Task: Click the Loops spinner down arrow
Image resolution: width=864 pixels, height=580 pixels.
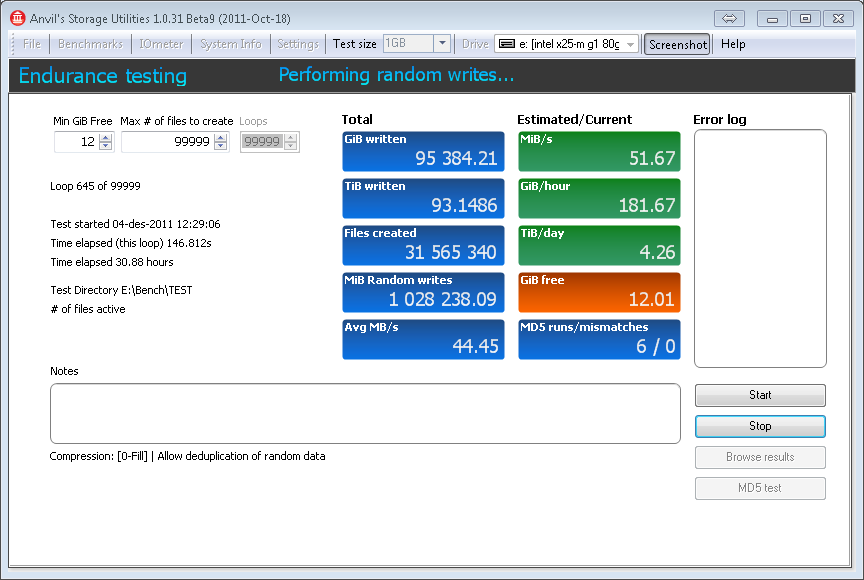Action: pyautogui.click(x=291, y=146)
